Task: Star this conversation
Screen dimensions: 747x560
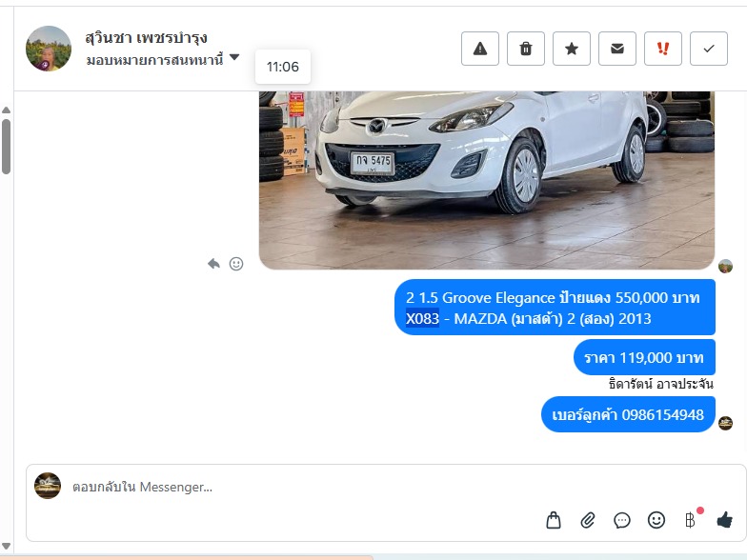Action: 572,49
